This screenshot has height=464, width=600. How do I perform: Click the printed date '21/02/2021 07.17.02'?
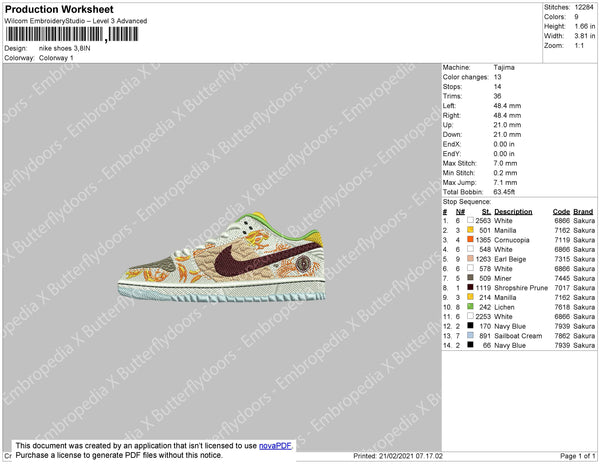click(411, 456)
